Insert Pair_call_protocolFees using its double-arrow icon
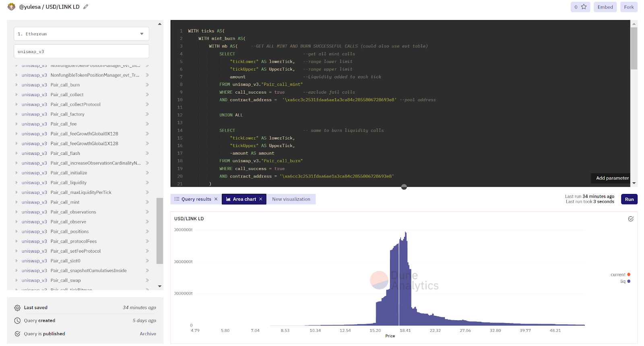 (147, 241)
